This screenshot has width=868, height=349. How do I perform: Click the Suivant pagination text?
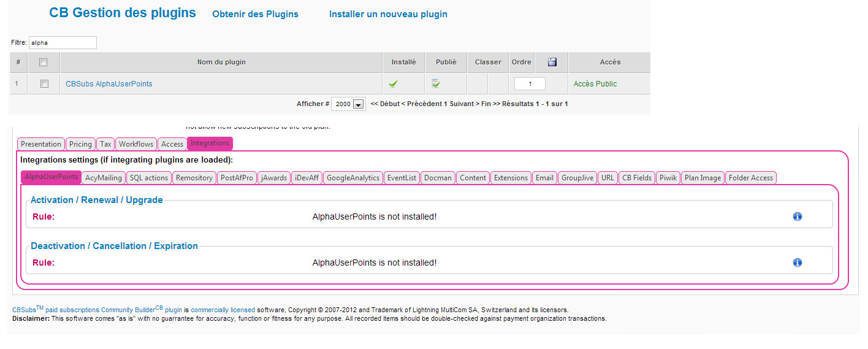(462, 104)
